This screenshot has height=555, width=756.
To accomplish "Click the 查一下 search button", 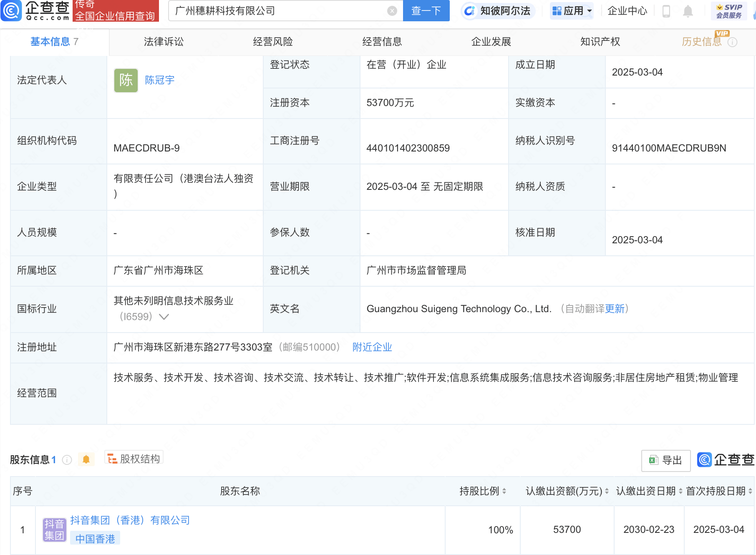I will coord(426,11).
